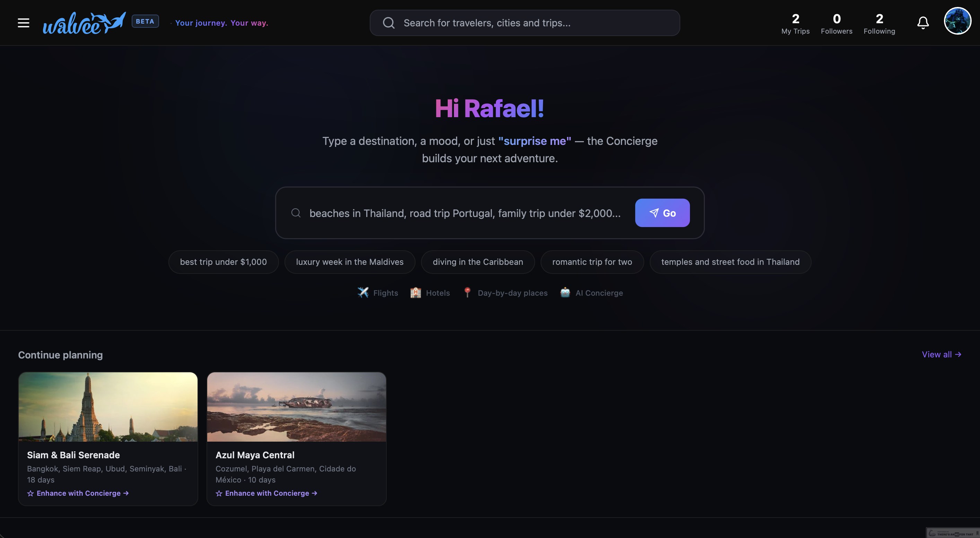Open the notifications bell
This screenshot has width=980, height=538.
(922, 23)
